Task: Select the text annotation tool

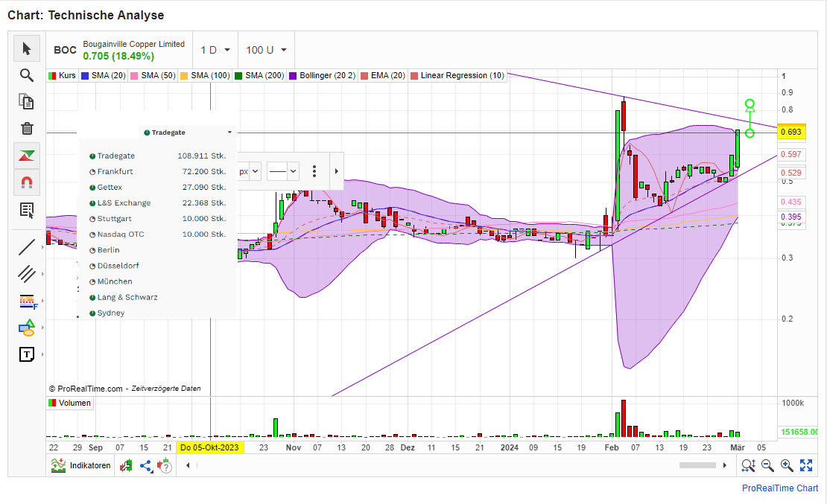Action: pos(27,354)
